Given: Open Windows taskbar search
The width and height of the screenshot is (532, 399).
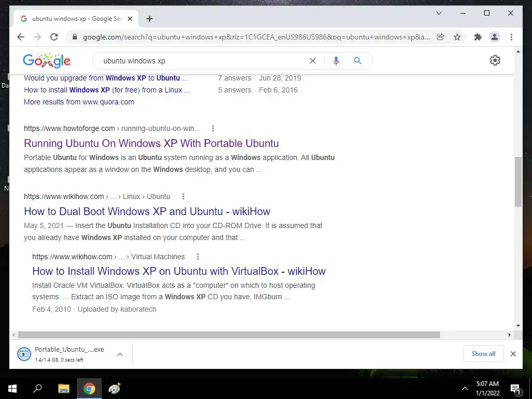Looking at the screenshot, I should coord(37,389).
